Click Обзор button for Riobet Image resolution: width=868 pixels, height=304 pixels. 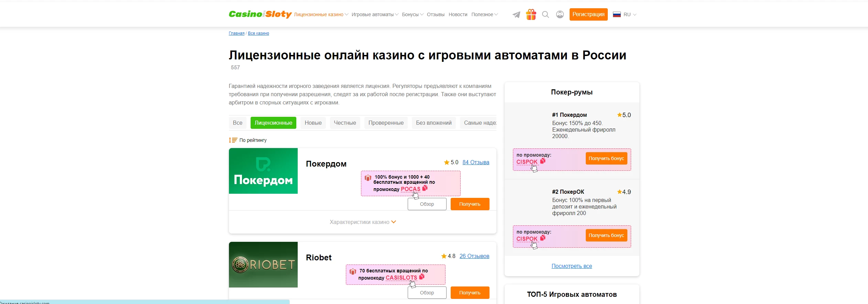427,293
